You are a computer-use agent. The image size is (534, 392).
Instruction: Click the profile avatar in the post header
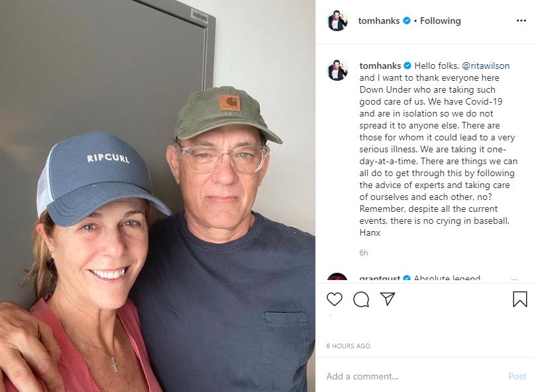337,21
